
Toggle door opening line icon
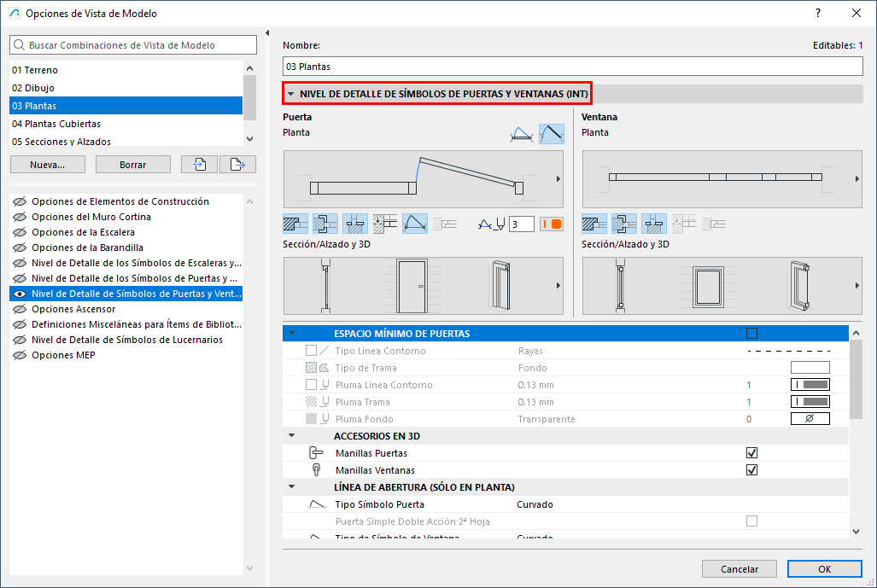pos(415,224)
